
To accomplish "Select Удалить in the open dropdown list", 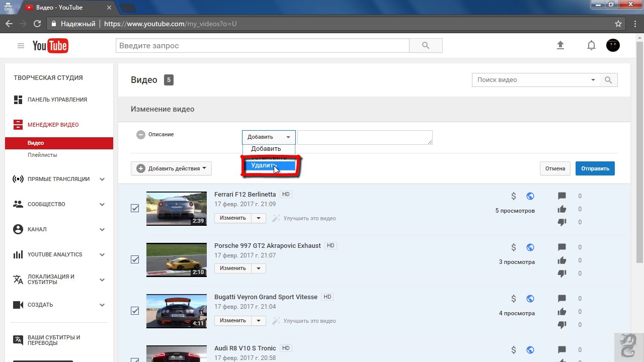I will click(269, 165).
